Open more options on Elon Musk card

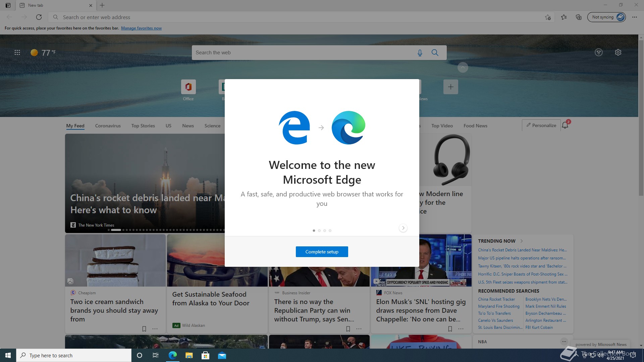461,329
